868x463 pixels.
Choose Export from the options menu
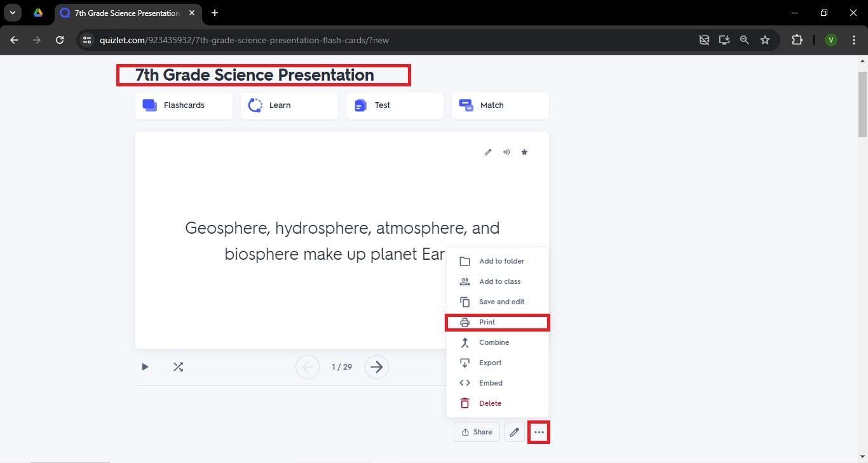(490, 363)
